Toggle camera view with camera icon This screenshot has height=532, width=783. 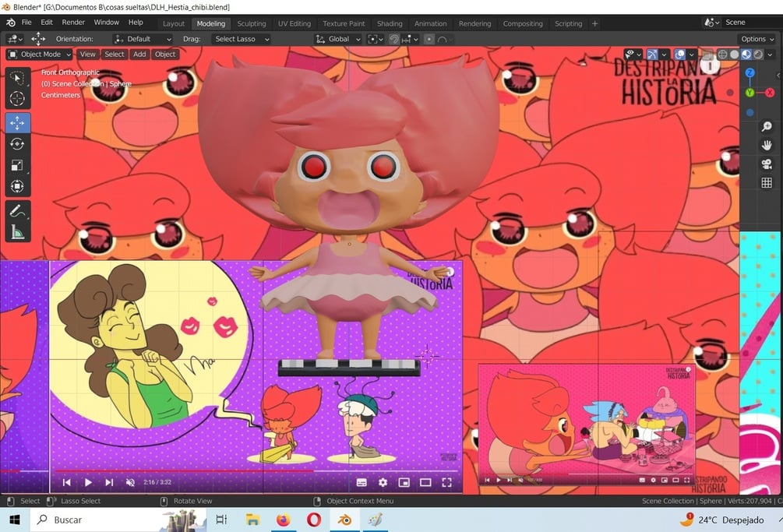[x=767, y=164]
